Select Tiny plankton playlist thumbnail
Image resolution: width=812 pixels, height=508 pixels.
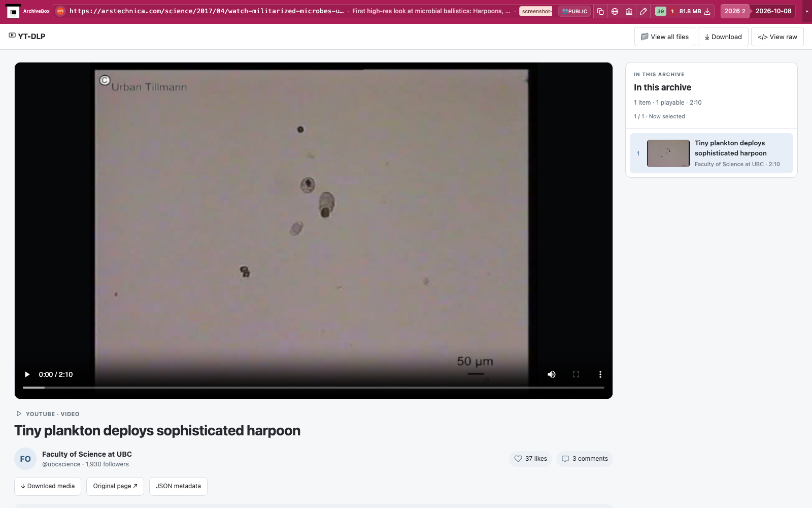click(x=668, y=153)
